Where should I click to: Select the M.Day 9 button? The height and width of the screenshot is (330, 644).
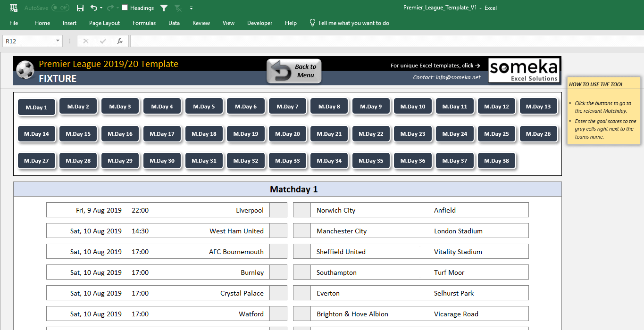point(371,107)
